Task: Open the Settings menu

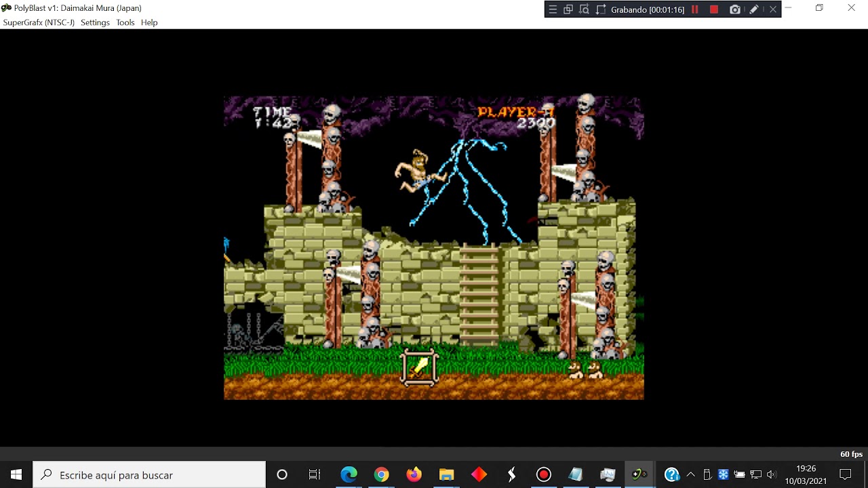Action: 95,22
